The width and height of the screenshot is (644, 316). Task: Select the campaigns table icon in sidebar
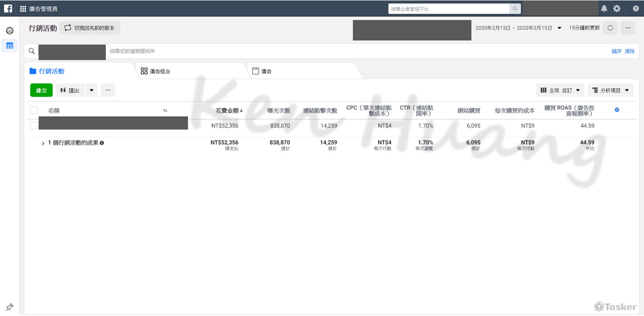pyautogui.click(x=9, y=45)
